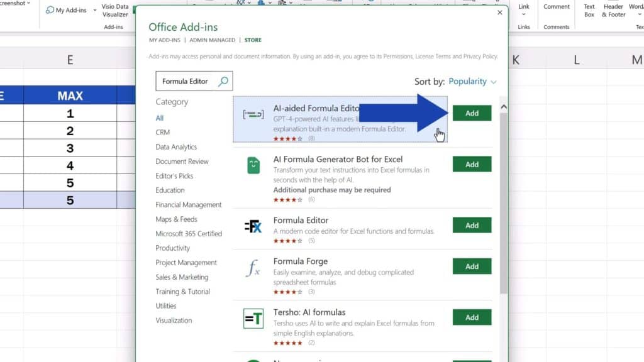This screenshot has height=362, width=644.
Task: Filter by Project Management category
Action: [x=186, y=262]
